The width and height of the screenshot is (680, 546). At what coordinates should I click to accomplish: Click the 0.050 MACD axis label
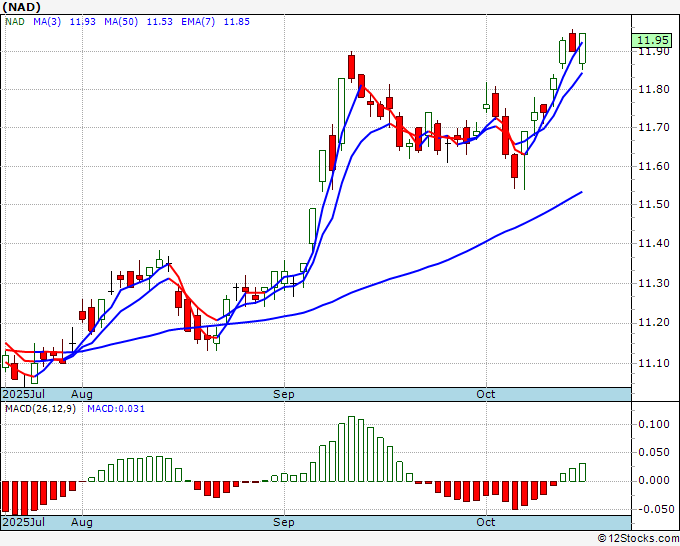[654, 453]
